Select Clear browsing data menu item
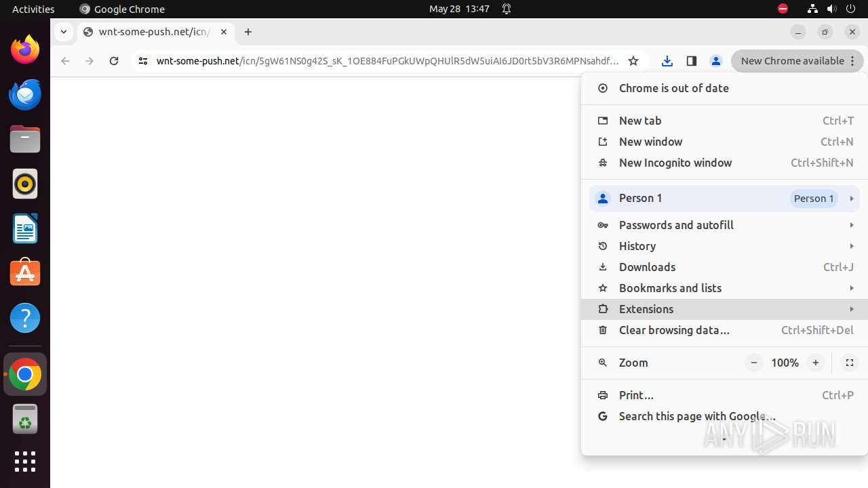The image size is (868, 488). coord(724,330)
